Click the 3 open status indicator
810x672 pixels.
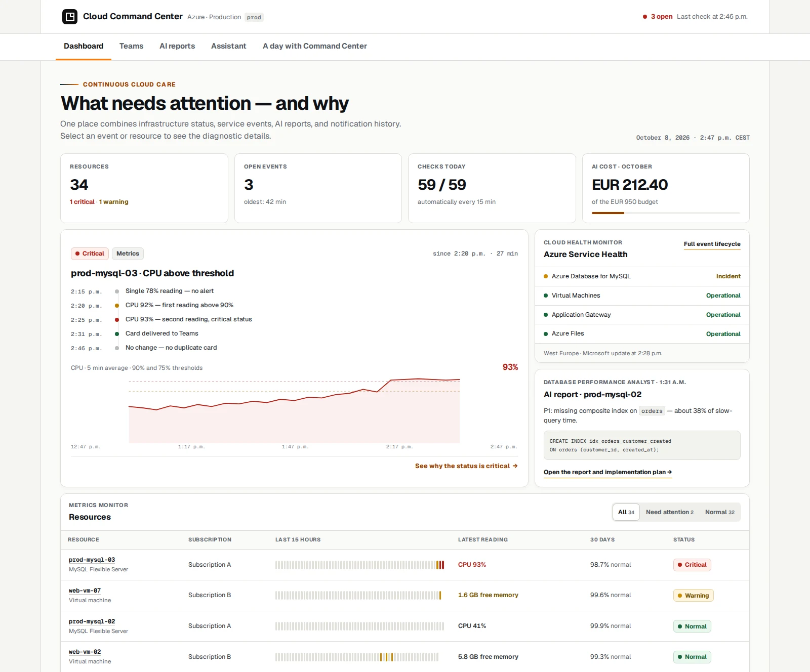[x=658, y=17]
